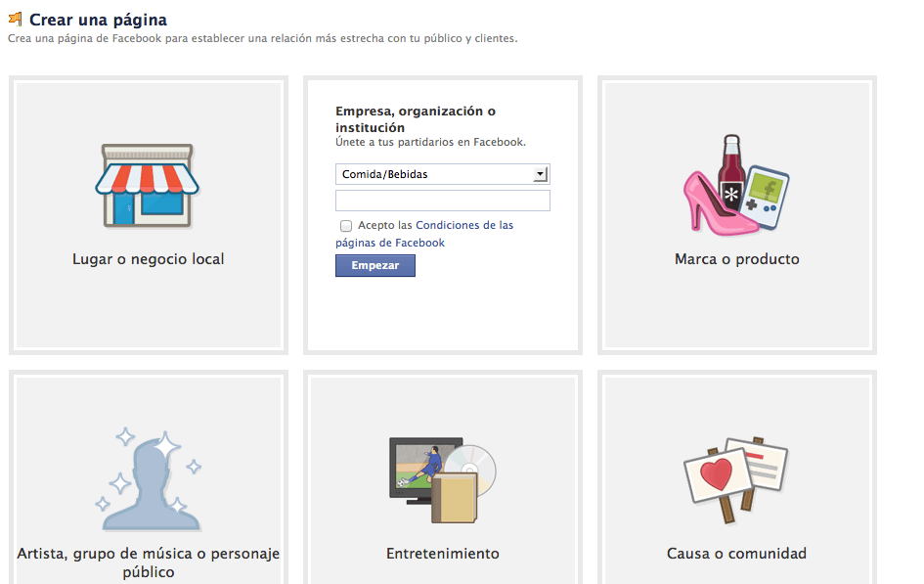
Task: Pick the entertainment TV and disc icon
Action: point(443,479)
